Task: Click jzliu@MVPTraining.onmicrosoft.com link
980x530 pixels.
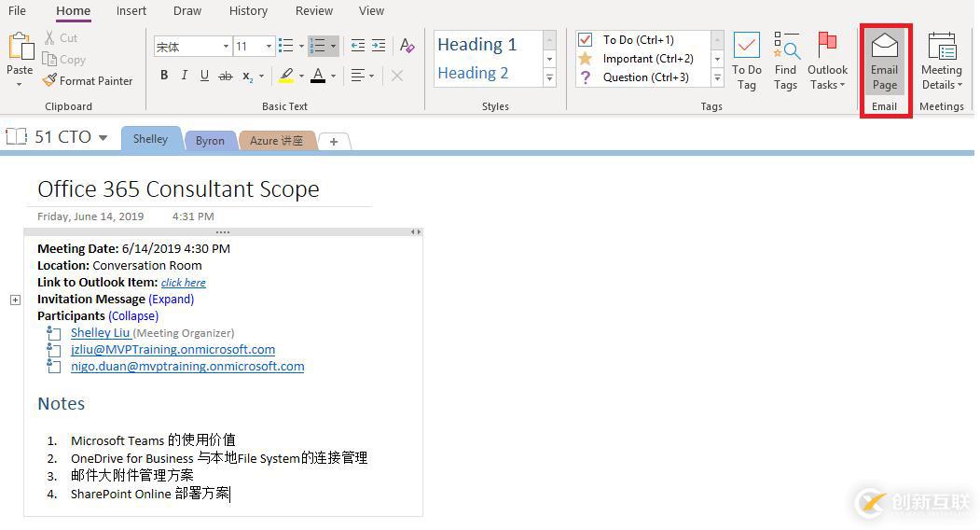Action: coord(173,350)
